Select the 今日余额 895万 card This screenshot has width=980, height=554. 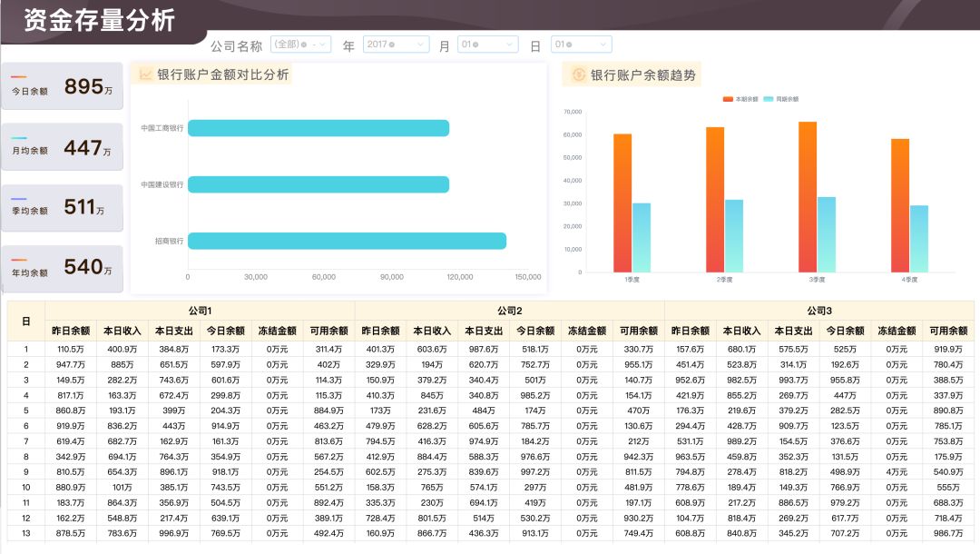pyautogui.click(x=62, y=86)
